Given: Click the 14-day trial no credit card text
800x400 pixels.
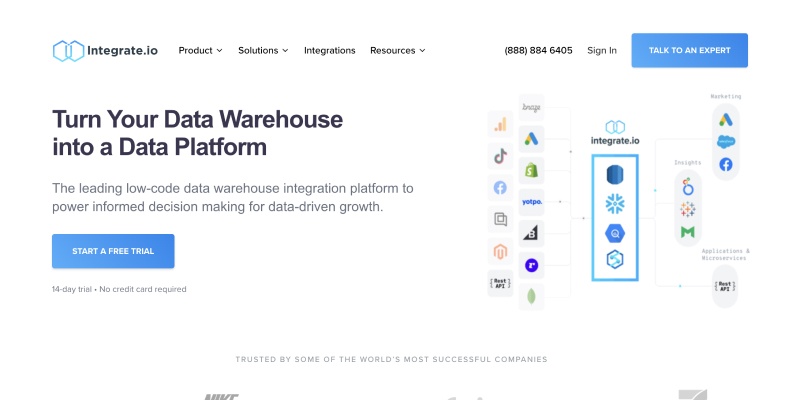Looking at the screenshot, I should click(x=119, y=289).
